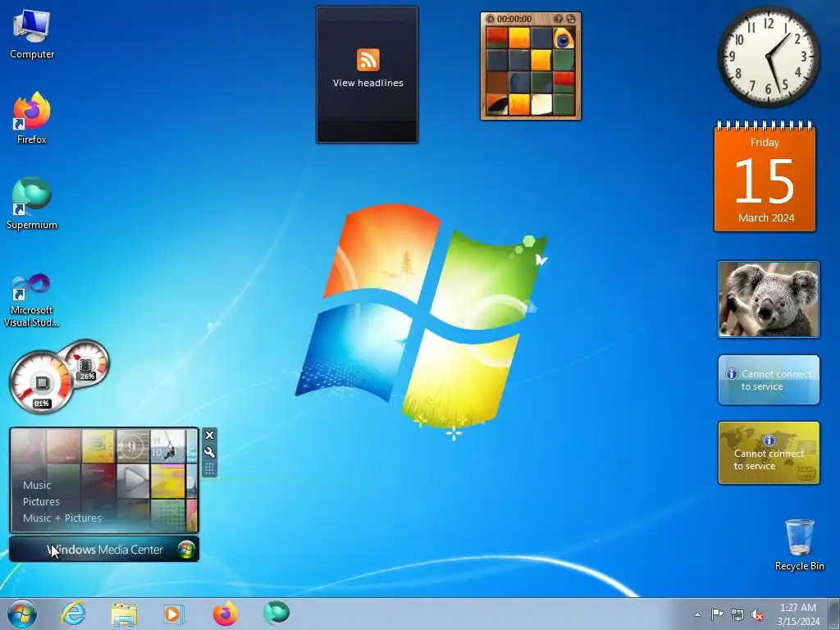Open Windows Explorer from the taskbar
The image size is (840, 630).
pos(124,614)
